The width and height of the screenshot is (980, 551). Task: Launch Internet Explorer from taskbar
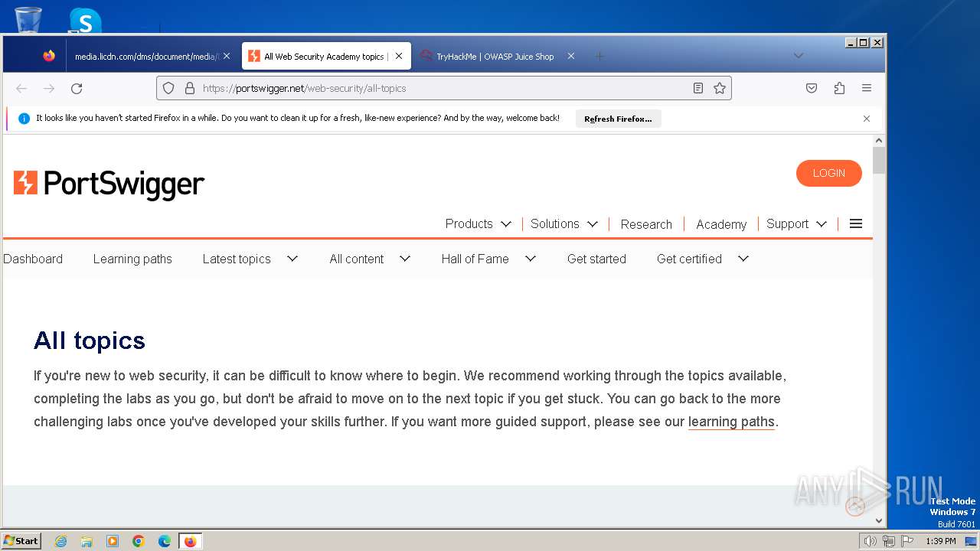(60, 541)
